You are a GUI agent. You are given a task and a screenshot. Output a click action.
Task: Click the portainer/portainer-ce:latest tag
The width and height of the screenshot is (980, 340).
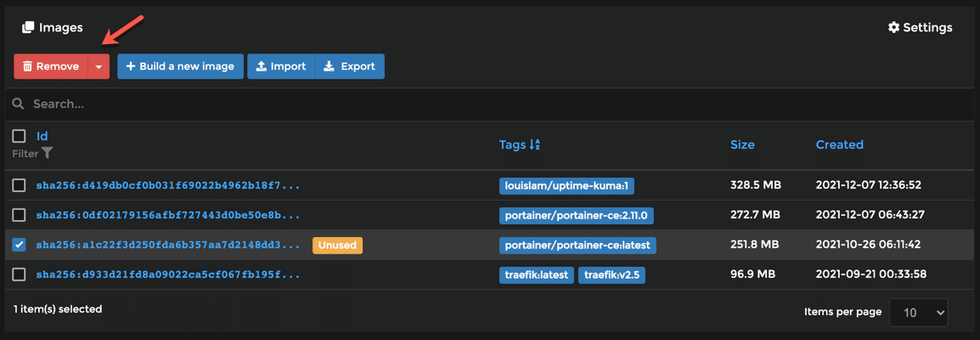click(577, 245)
